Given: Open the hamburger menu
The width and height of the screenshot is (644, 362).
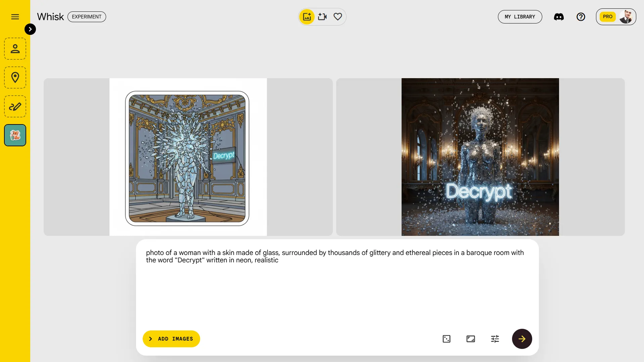Looking at the screenshot, I should click(x=15, y=17).
